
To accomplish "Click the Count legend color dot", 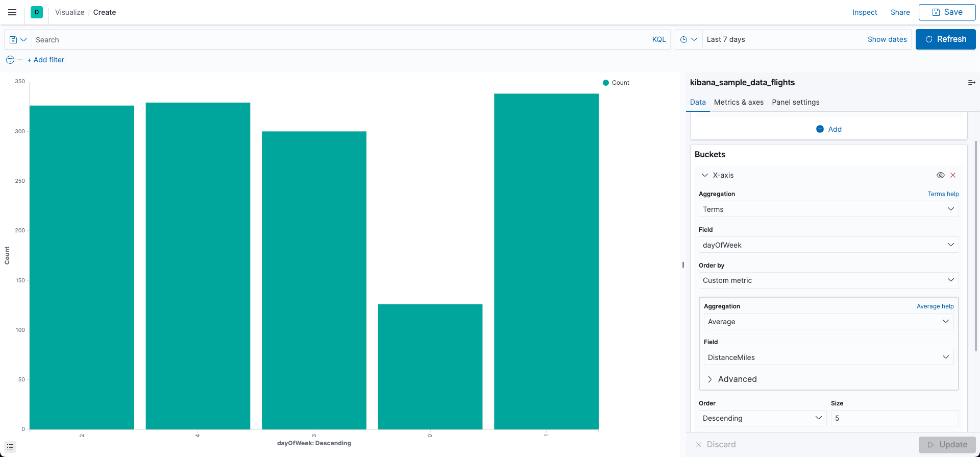I will [606, 83].
